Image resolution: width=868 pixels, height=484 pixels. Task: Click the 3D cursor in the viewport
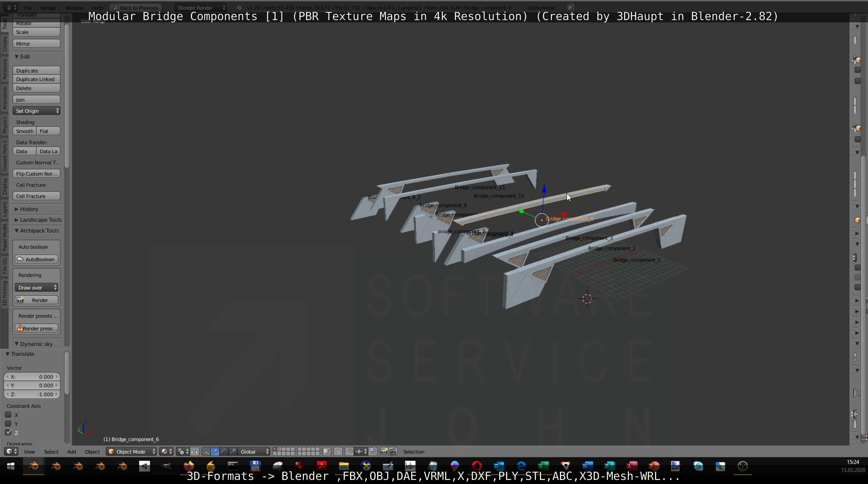[x=587, y=299]
